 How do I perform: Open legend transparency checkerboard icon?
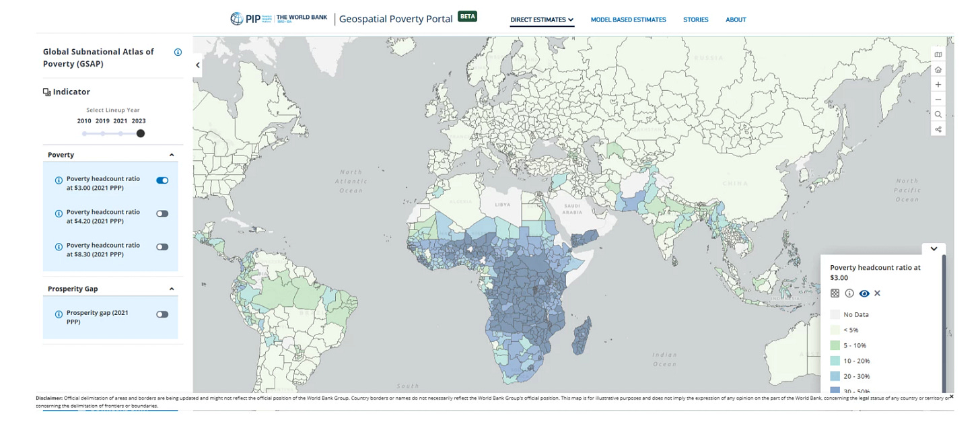pyautogui.click(x=835, y=293)
